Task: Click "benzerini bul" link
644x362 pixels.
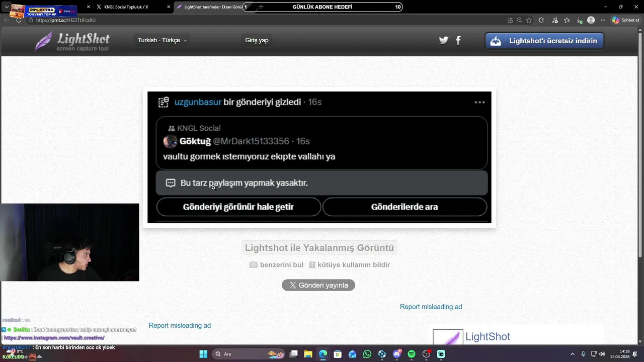Action: coord(277,264)
